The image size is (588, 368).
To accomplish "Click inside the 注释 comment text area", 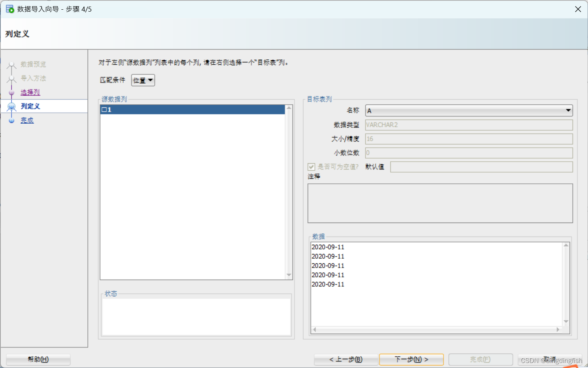I will pos(440,203).
